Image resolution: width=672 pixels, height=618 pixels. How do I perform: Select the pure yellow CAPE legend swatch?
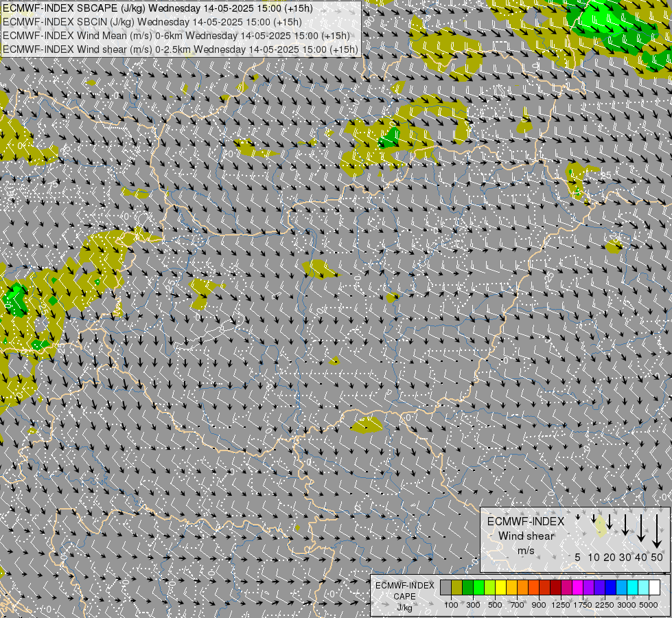tap(500, 587)
